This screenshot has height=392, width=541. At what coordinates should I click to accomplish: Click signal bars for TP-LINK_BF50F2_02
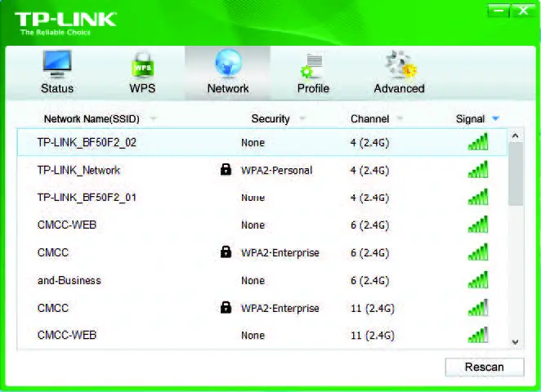point(478,142)
